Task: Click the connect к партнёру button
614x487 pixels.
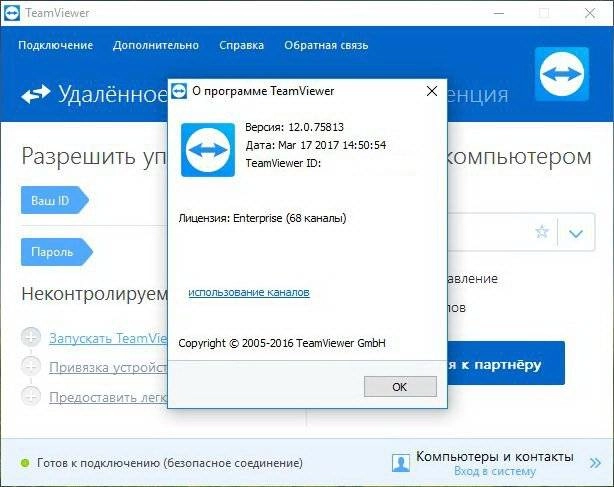Action: 506,363
